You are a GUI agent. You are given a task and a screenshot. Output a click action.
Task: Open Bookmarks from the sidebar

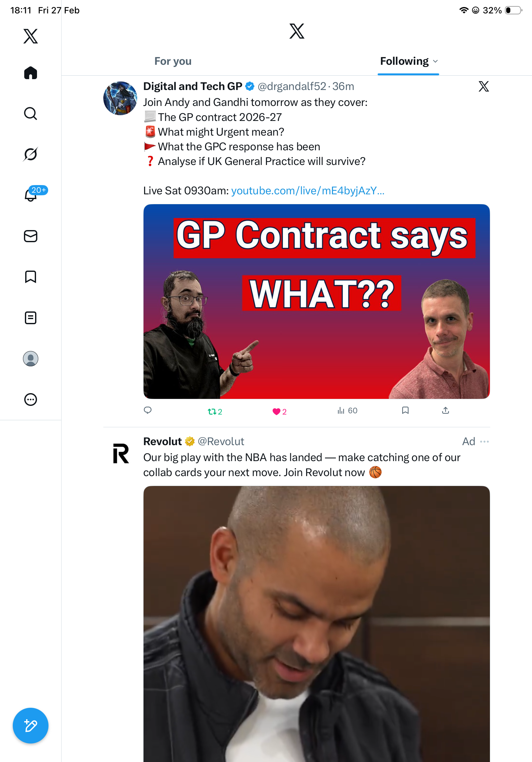(x=31, y=277)
